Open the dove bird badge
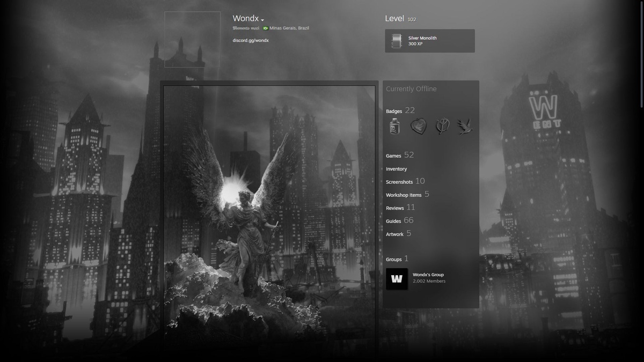This screenshot has width=644, height=362. [464, 127]
